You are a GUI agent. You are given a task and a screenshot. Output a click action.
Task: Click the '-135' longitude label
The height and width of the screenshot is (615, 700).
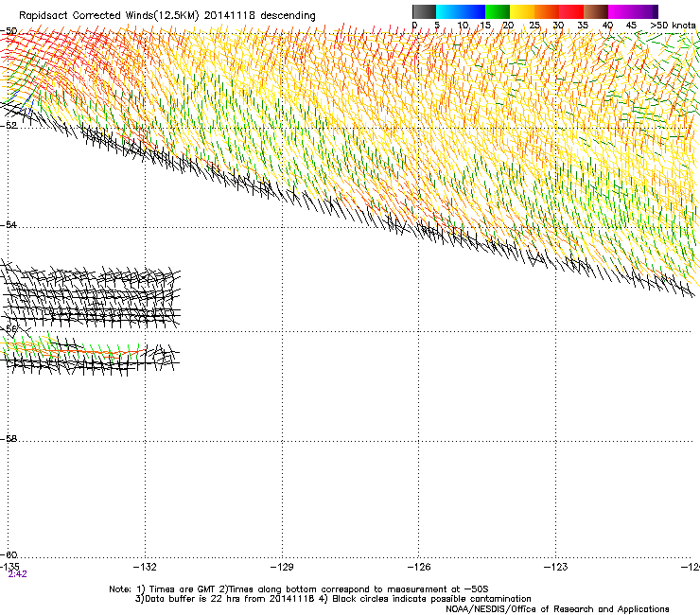click(x=9, y=567)
